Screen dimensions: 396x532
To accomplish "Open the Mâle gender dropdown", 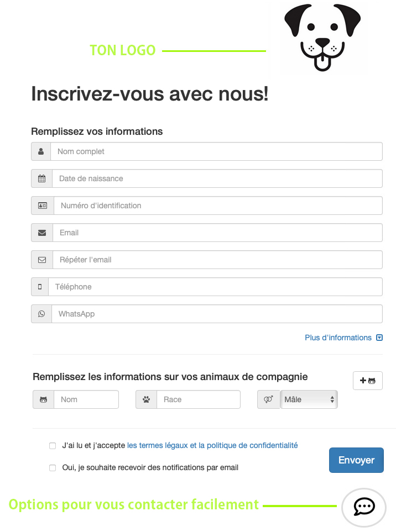I will pos(309,399).
